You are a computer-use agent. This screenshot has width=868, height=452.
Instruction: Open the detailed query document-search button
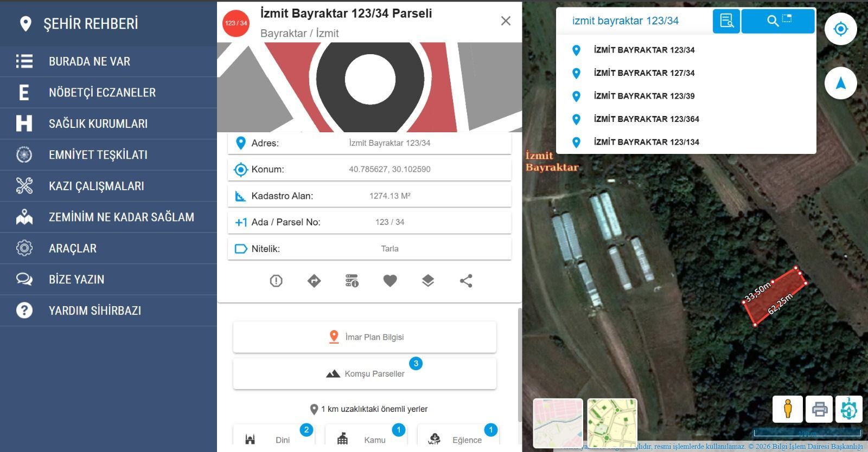coord(726,21)
